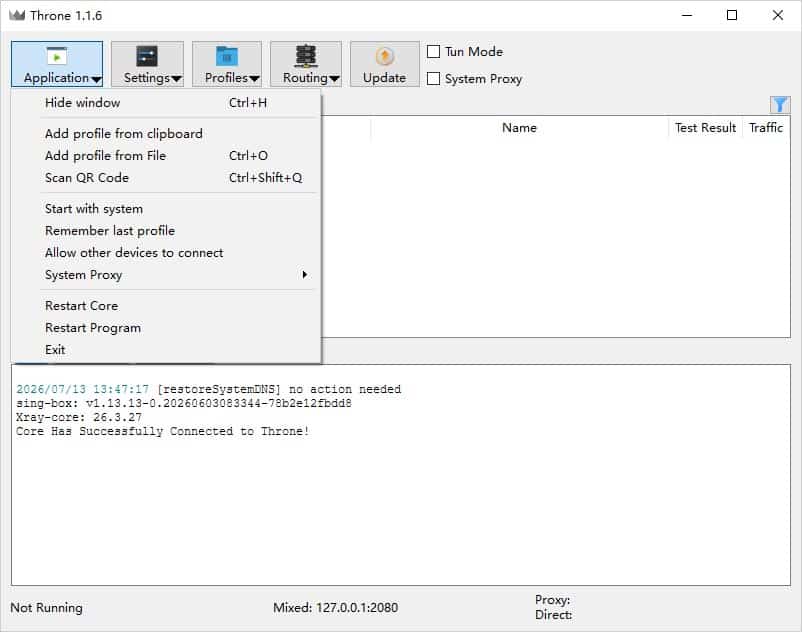Expand the Profiles dropdown arrow
Image resolution: width=802 pixels, height=632 pixels.
pyautogui.click(x=254, y=79)
